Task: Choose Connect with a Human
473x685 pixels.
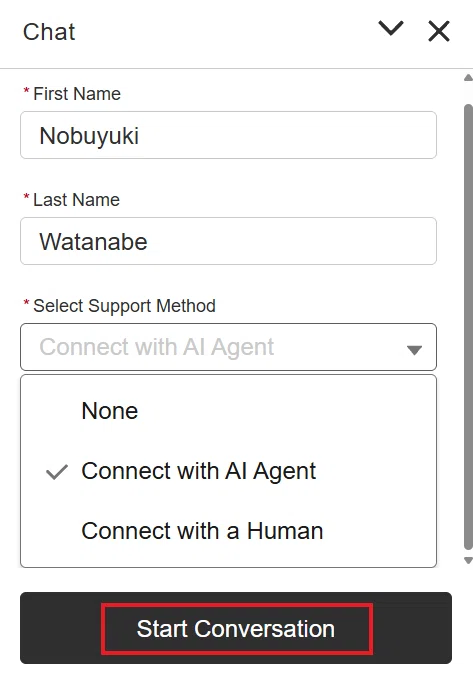Action: click(228, 531)
